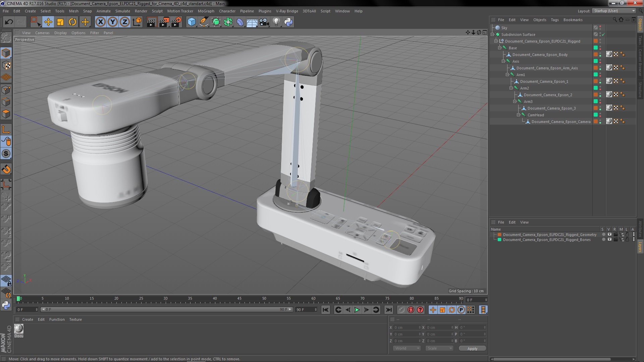
Task: Open the Layout dropdown Startup (User)
Action: [614, 11]
